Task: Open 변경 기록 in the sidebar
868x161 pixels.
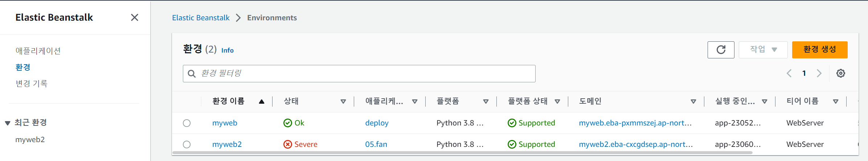Action: (x=32, y=83)
